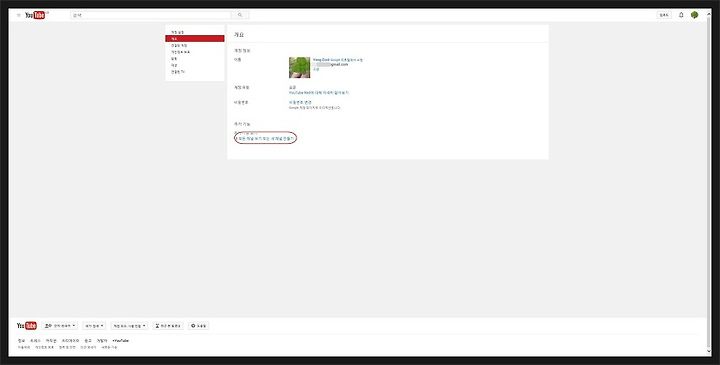
Task: Click the page scrollbar up arrow
Action: point(709,15)
